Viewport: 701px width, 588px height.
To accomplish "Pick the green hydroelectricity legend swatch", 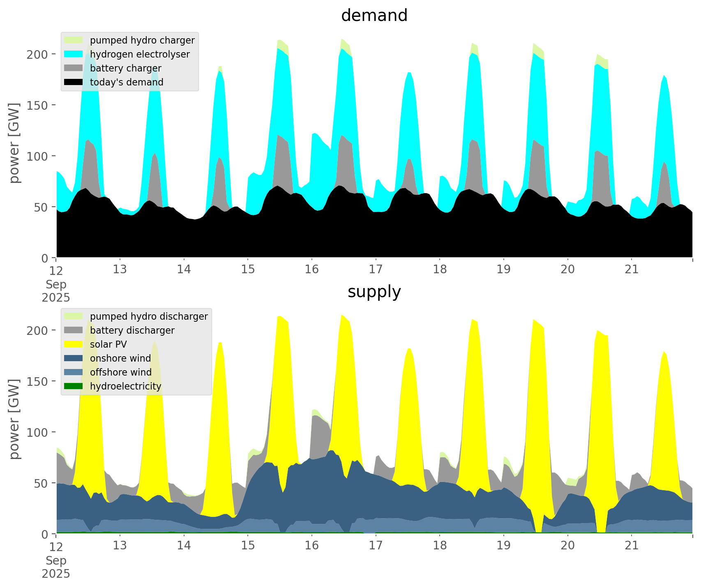I will (x=74, y=386).
